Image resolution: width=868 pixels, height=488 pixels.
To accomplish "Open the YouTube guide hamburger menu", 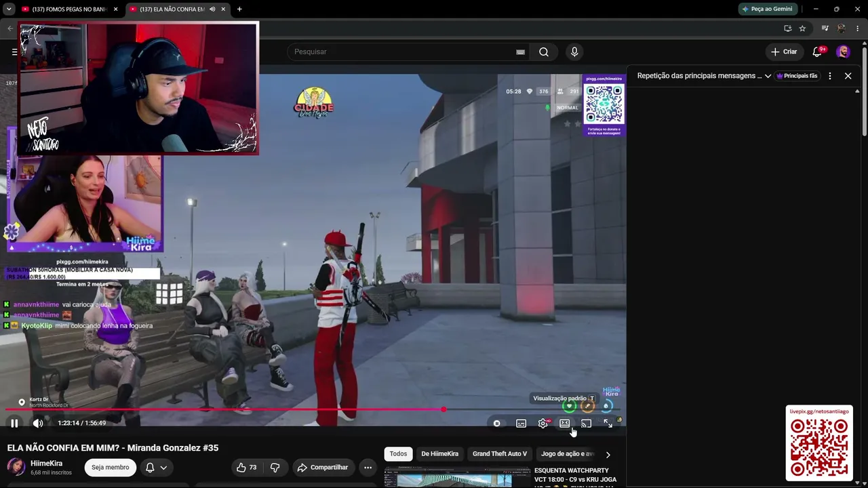I will pyautogui.click(x=14, y=52).
